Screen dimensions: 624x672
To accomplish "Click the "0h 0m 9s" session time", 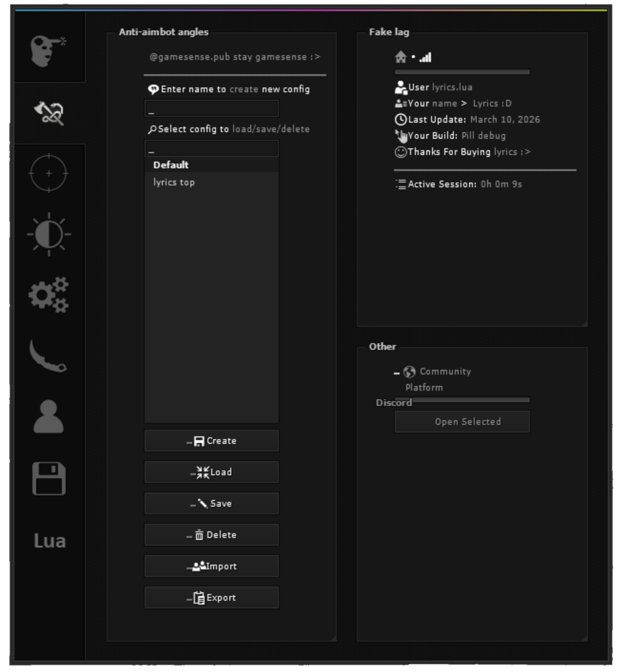I will (501, 184).
